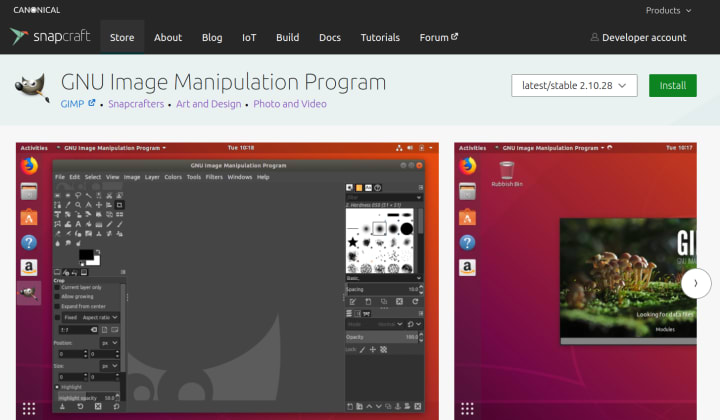
Task: Click the Amazon icon in first screenshot's dock
Action: (x=29, y=267)
